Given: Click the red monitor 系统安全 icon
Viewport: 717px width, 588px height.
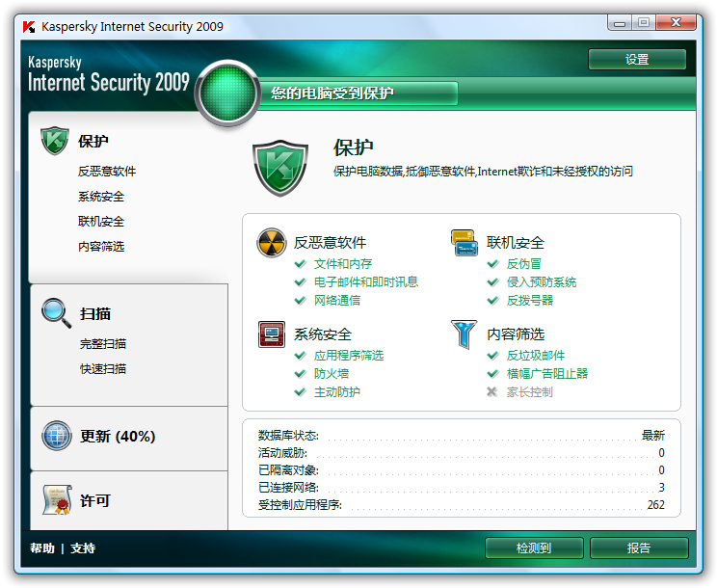Looking at the screenshot, I should point(272,334).
